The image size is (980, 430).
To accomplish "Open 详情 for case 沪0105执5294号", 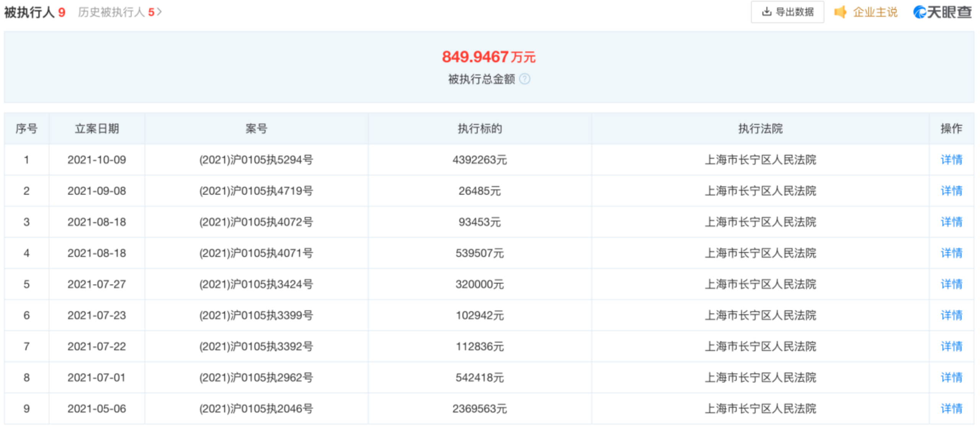I will 951,160.
